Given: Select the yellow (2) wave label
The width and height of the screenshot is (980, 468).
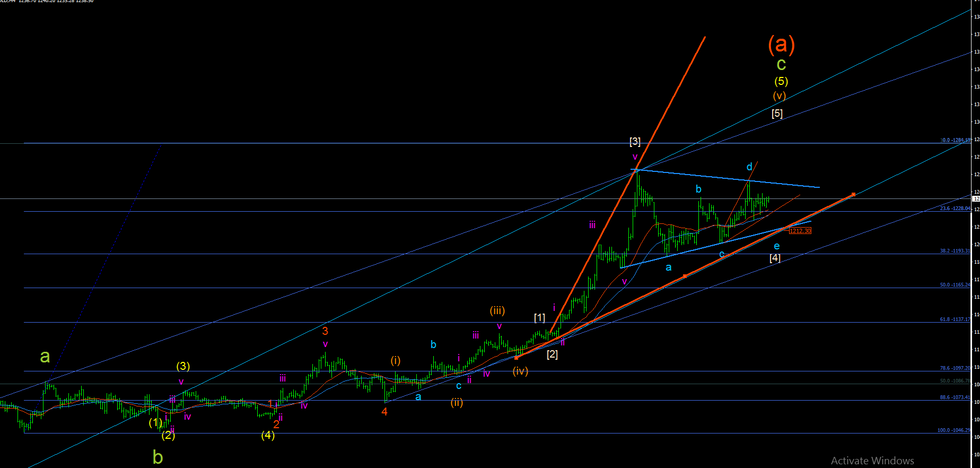Looking at the screenshot, I should click(168, 435).
